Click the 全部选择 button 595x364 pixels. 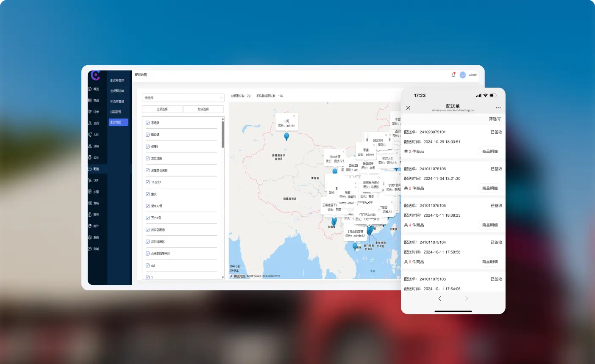pyautogui.click(x=162, y=109)
